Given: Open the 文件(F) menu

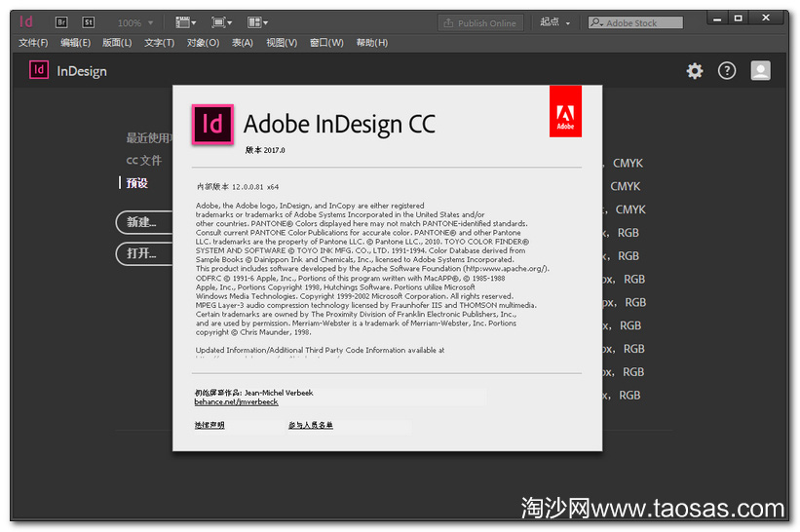Looking at the screenshot, I should point(33,43).
